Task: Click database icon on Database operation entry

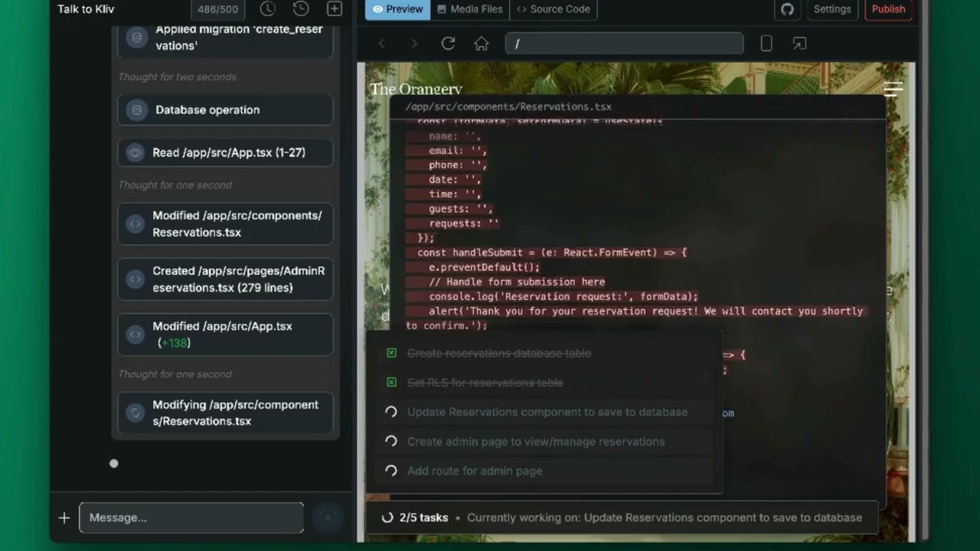Action: (137, 110)
